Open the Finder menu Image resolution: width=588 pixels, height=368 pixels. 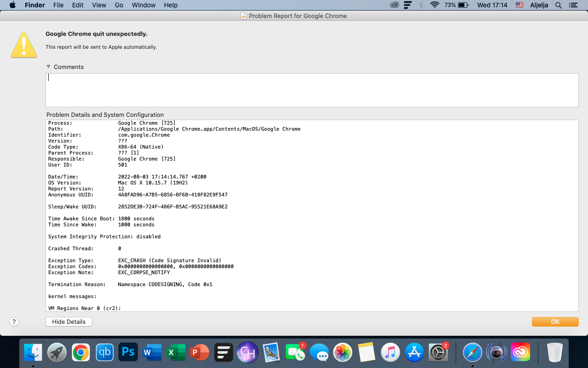(35, 5)
